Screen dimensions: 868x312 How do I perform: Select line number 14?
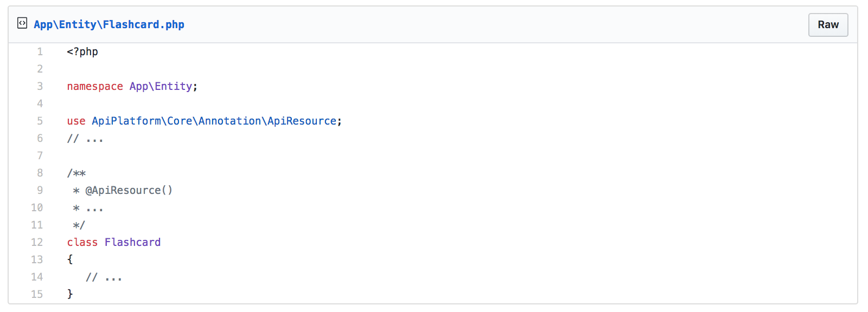37,277
